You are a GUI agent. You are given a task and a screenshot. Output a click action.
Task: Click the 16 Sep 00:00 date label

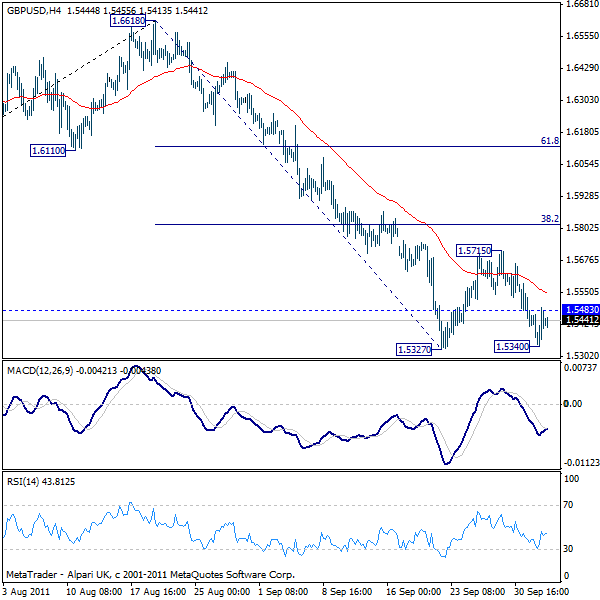414,592
